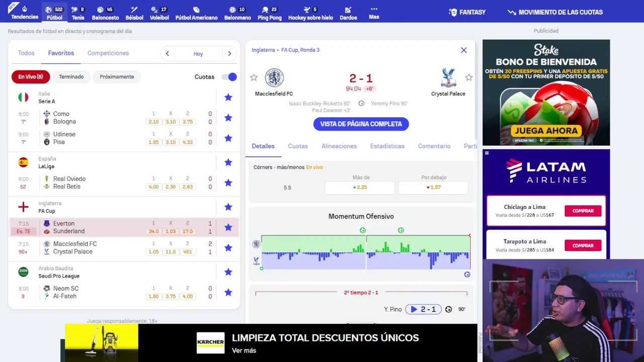644x362 pixels.
Task: Open Como vs Bologna match row
Action: point(124,118)
